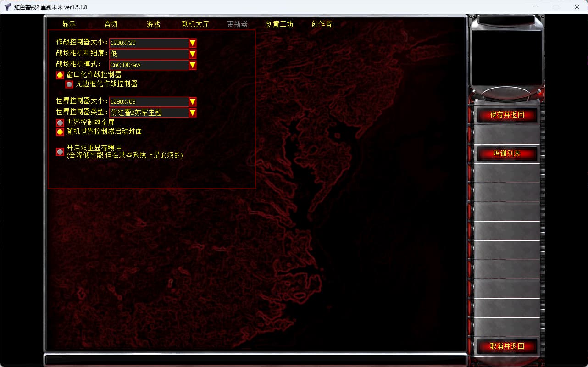Go to the 联机大厅 tab

(x=195, y=24)
